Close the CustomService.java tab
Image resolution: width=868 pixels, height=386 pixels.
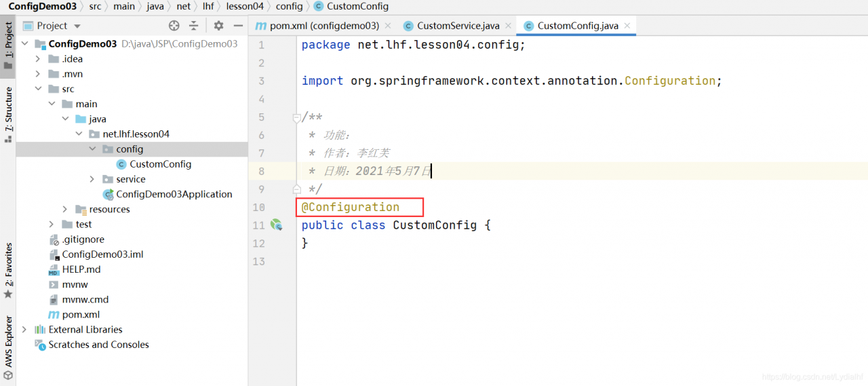508,26
